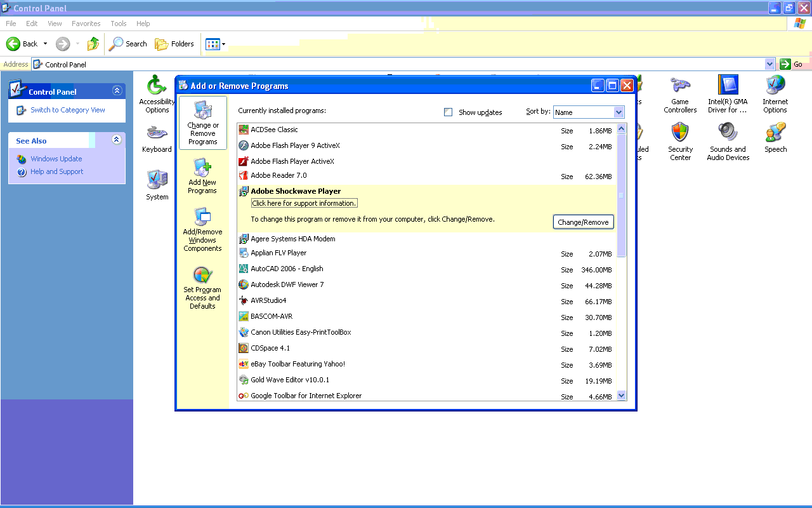The image size is (812, 508).
Task: Click the Back navigation button
Action: click(22, 44)
